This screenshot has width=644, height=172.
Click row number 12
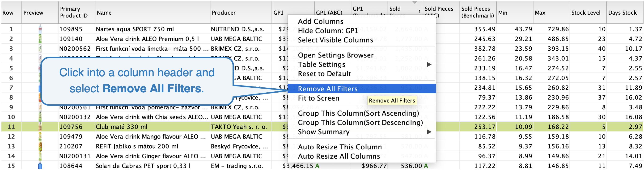11,136
